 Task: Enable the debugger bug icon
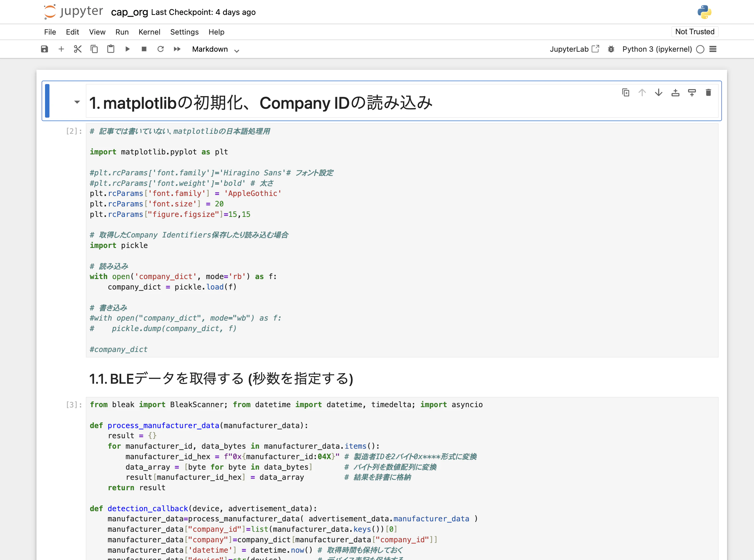pos(611,49)
